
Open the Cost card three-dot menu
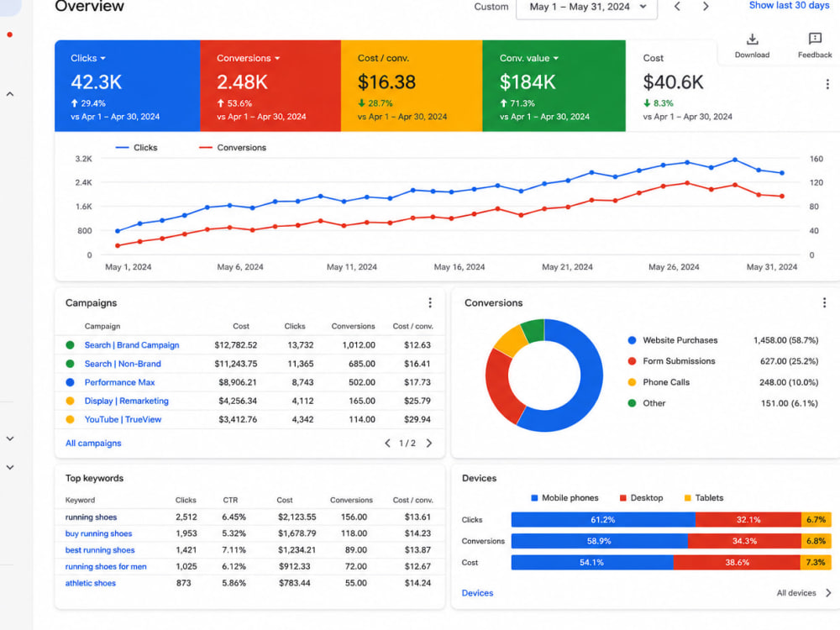827,84
